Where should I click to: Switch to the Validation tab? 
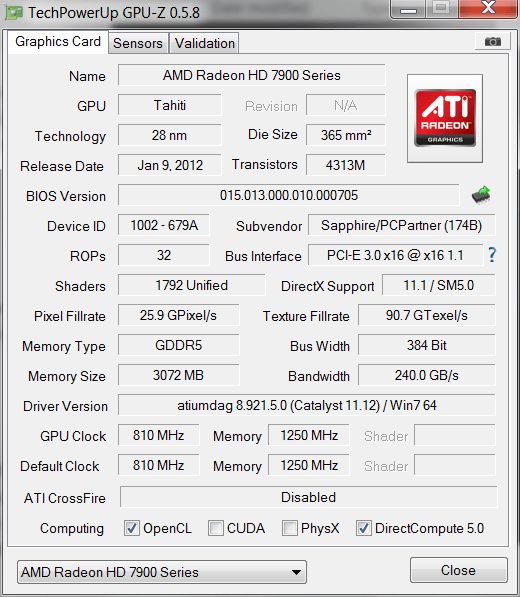pyautogui.click(x=204, y=43)
